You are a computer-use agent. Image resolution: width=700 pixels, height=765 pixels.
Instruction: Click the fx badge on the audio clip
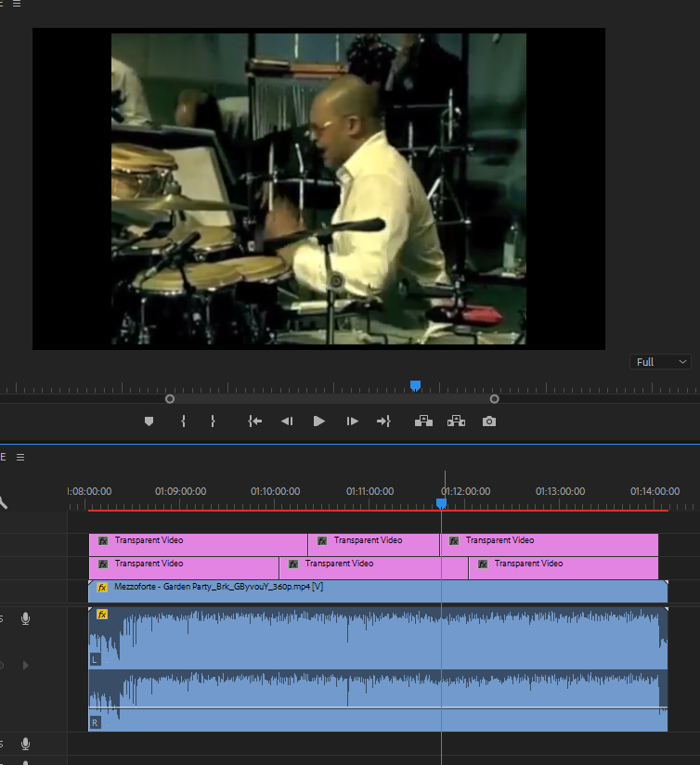(102, 615)
